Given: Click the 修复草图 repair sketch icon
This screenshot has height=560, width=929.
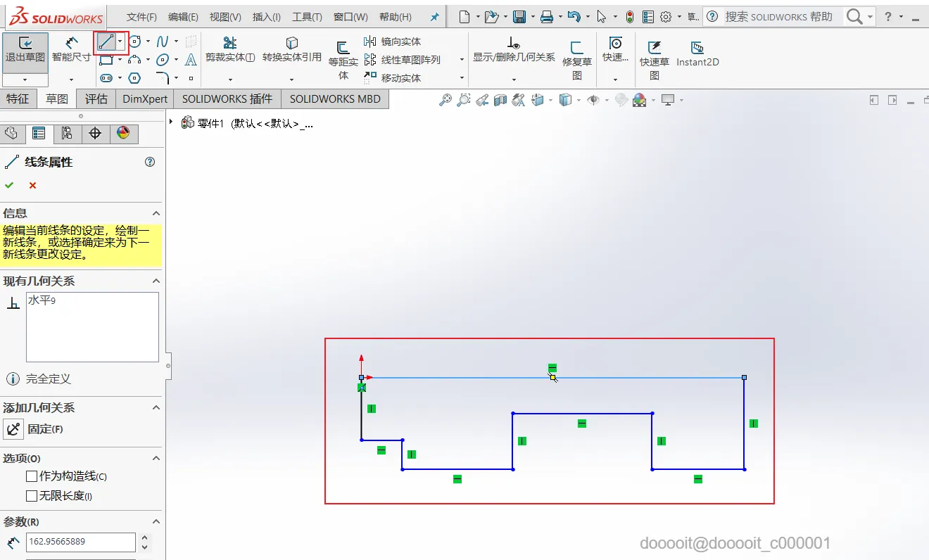Looking at the screenshot, I should [577, 61].
